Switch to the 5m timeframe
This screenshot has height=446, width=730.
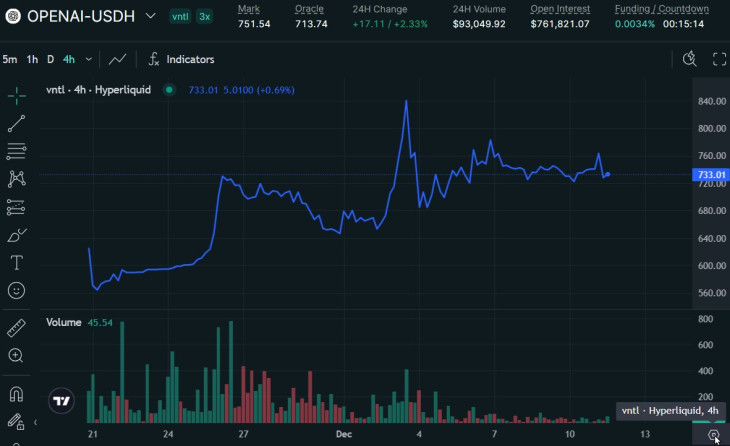[10, 59]
